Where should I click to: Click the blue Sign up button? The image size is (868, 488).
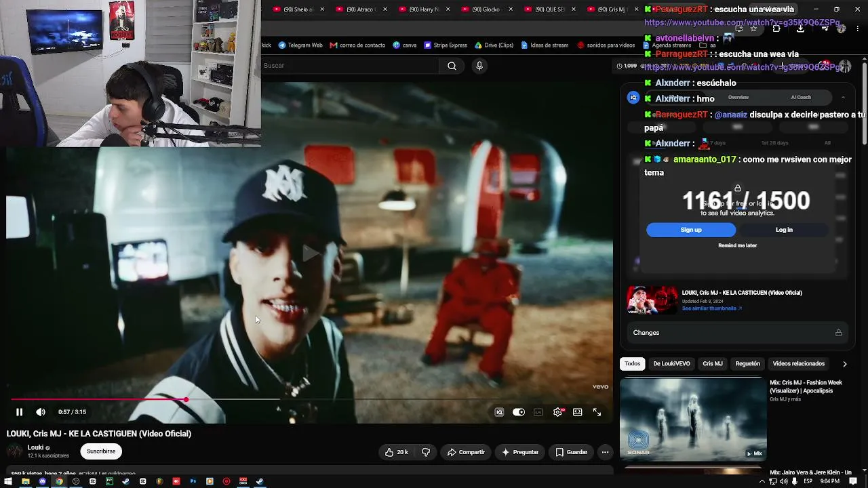pos(691,230)
